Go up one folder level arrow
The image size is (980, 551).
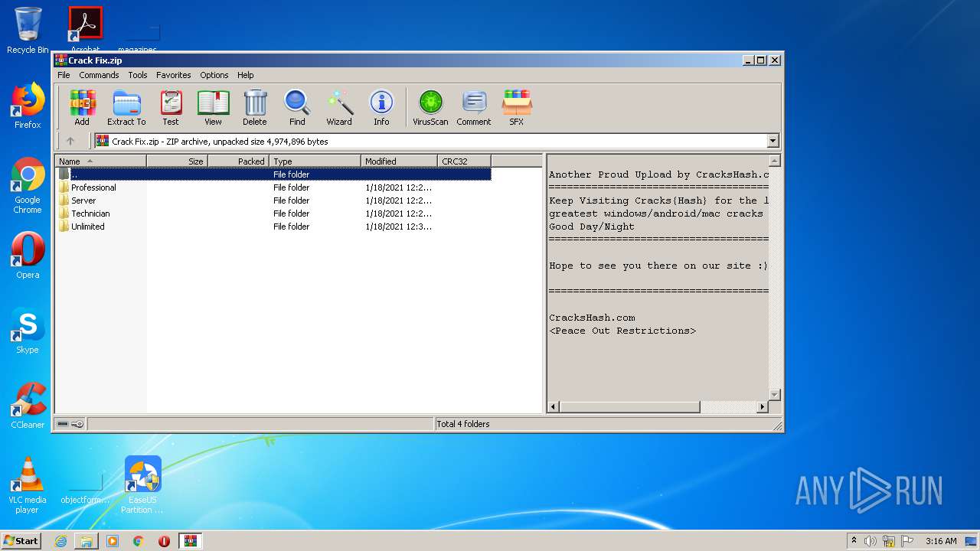coord(70,141)
